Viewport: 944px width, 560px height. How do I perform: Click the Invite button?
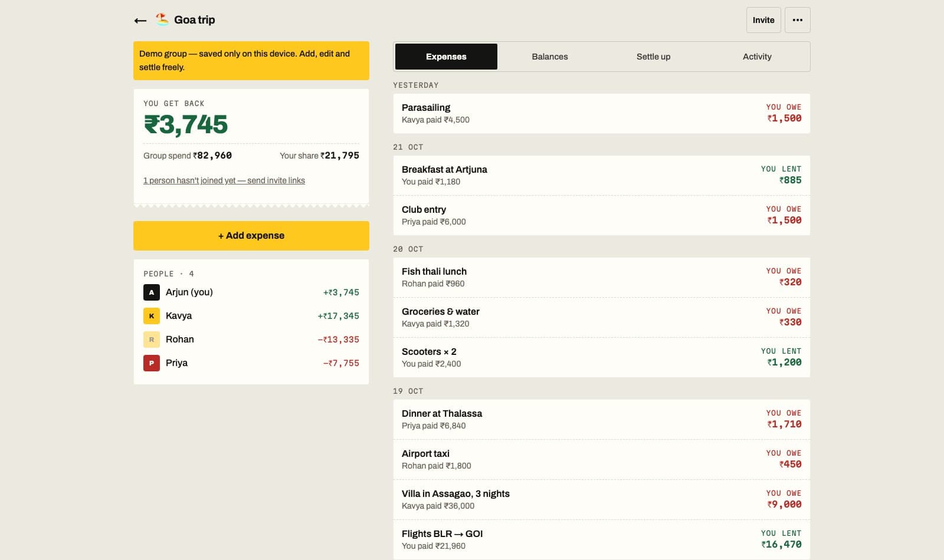click(763, 20)
